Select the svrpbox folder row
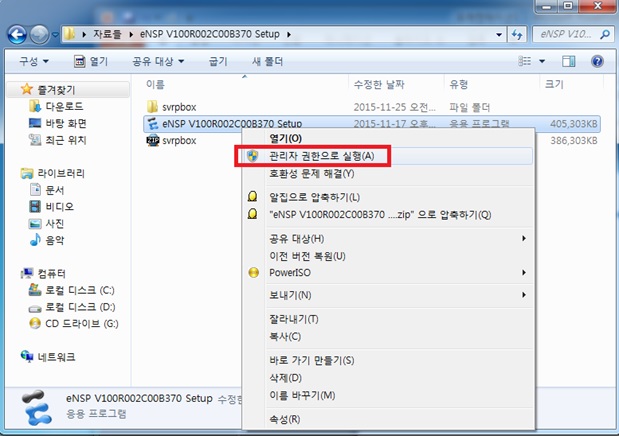This screenshot has height=436, width=619. (x=371, y=107)
